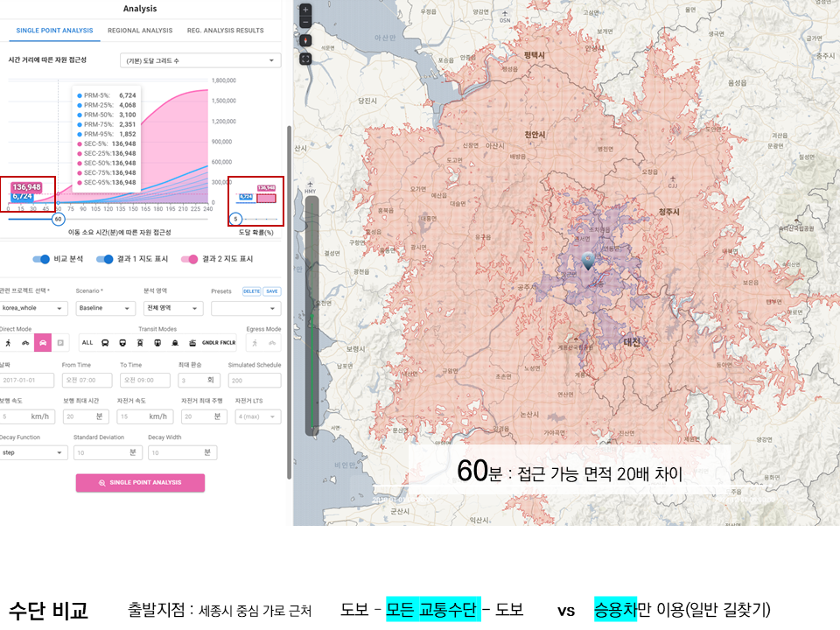Delete the selected preset
This screenshot has height=630, width=840.
[x=251, y=291]
